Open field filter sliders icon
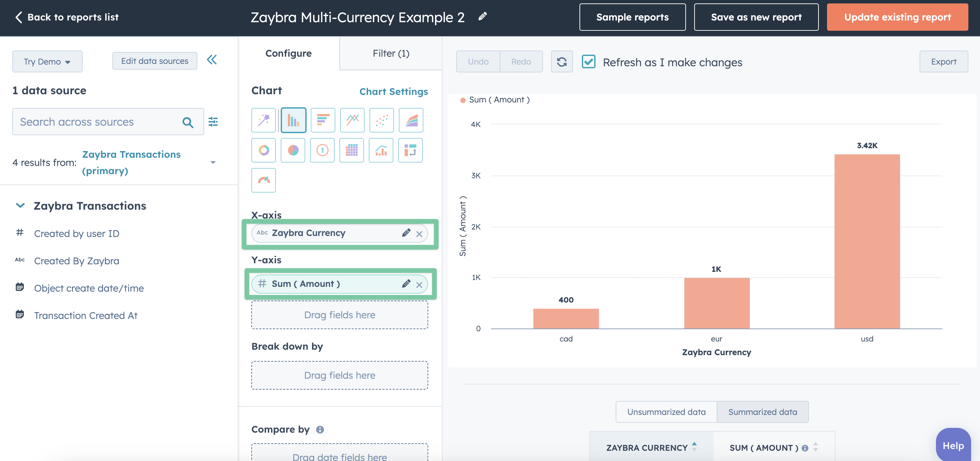 213,122
